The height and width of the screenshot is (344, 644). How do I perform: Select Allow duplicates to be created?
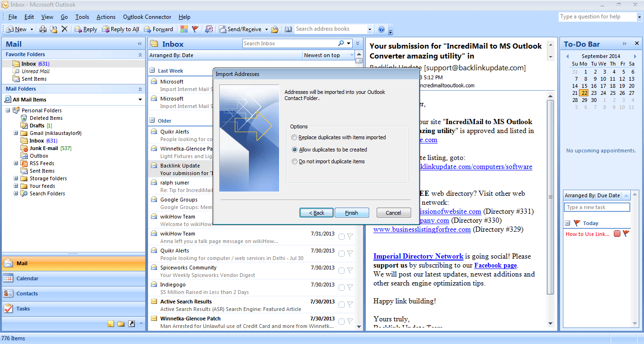pyautogui.click(x=295, y=150)
